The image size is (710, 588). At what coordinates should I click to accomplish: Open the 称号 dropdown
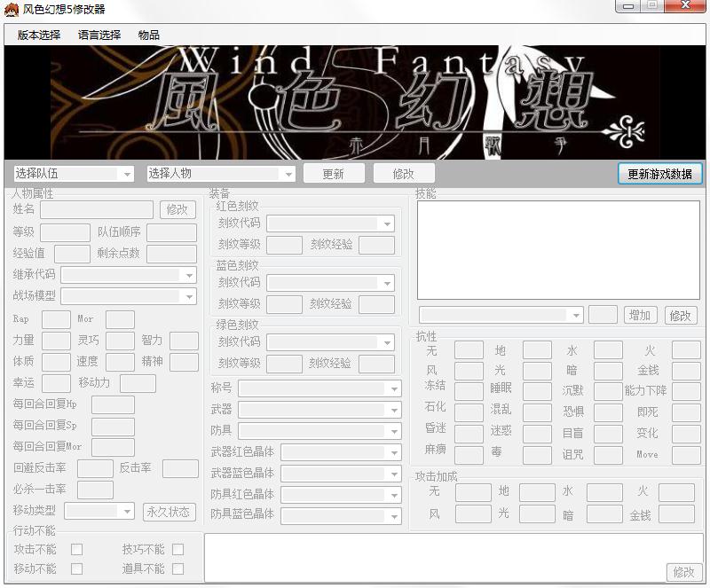click(x=319, y=388)
